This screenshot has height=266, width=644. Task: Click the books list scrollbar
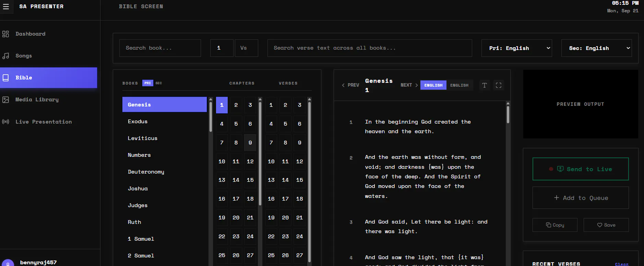coord(211,116)
